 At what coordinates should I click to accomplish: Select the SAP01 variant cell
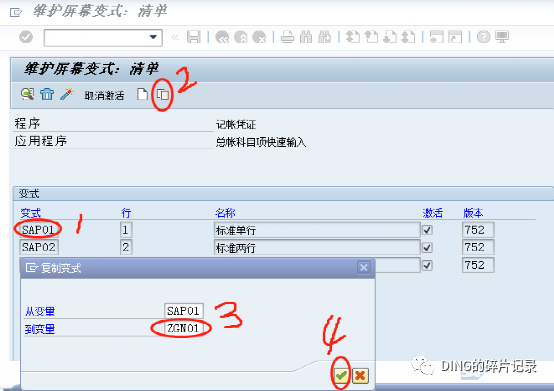pos(38,230)
